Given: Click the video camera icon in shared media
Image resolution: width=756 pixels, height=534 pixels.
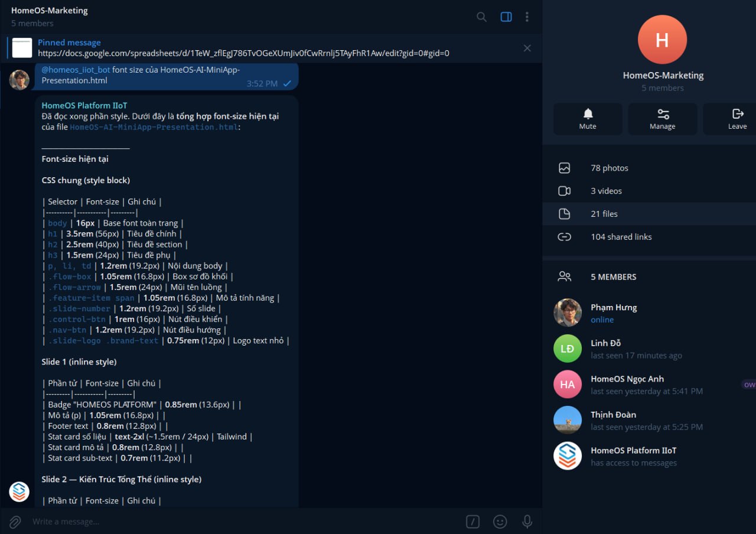Looking at the screenshot, I should [565, 191].
